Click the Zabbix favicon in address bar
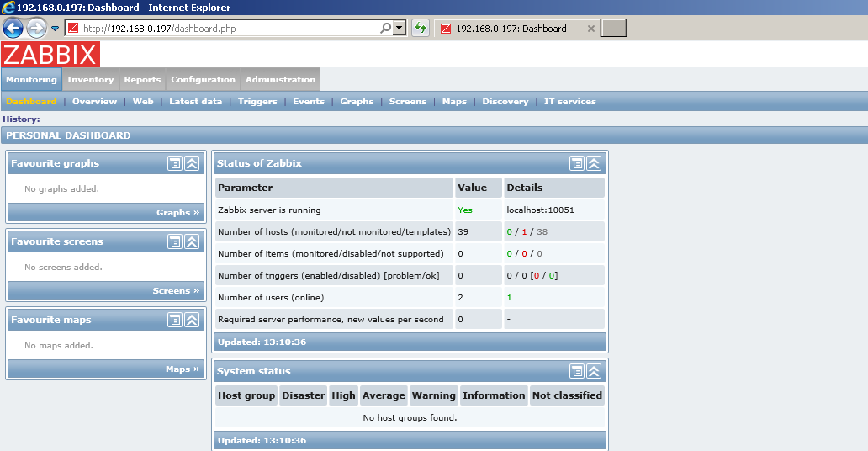868x451 pixels. tap(73, 29)
